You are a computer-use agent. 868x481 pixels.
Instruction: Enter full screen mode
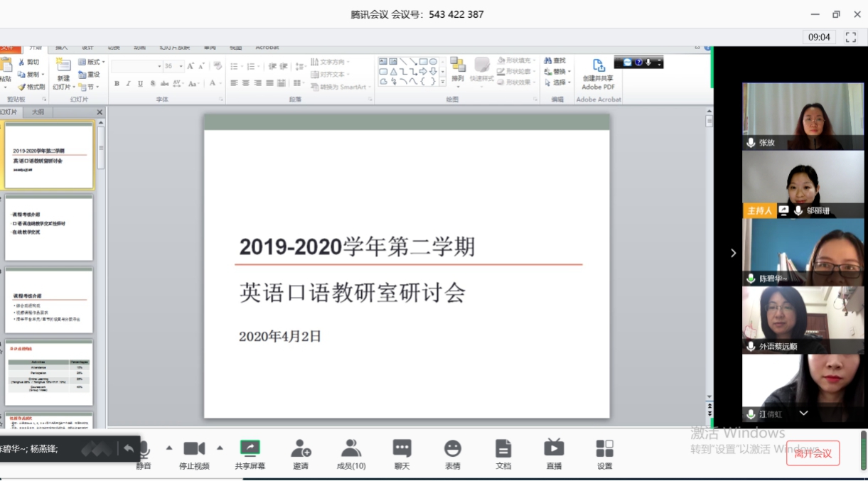click(851, 37)
